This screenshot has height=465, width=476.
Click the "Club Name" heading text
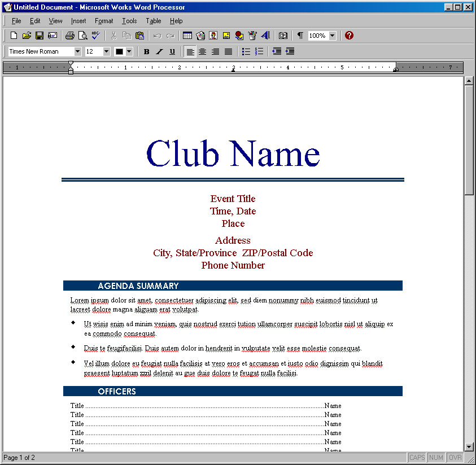coord(233,153)
